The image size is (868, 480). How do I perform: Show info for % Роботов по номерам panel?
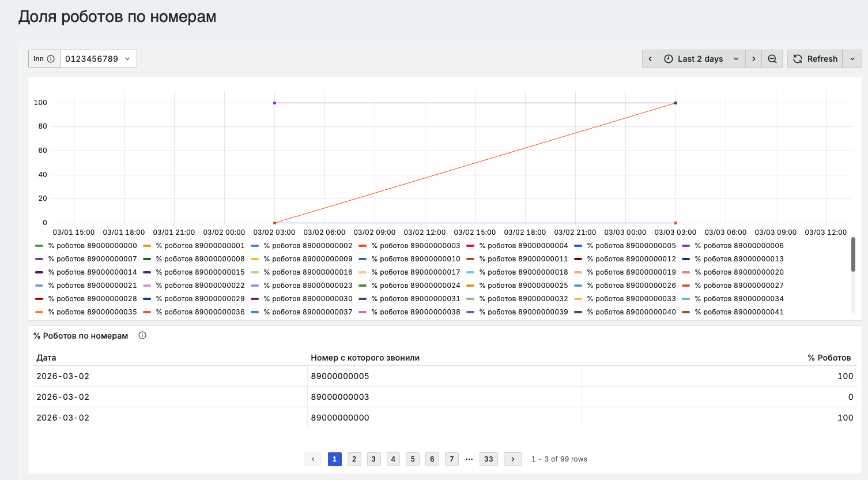(x=142, y=335)
